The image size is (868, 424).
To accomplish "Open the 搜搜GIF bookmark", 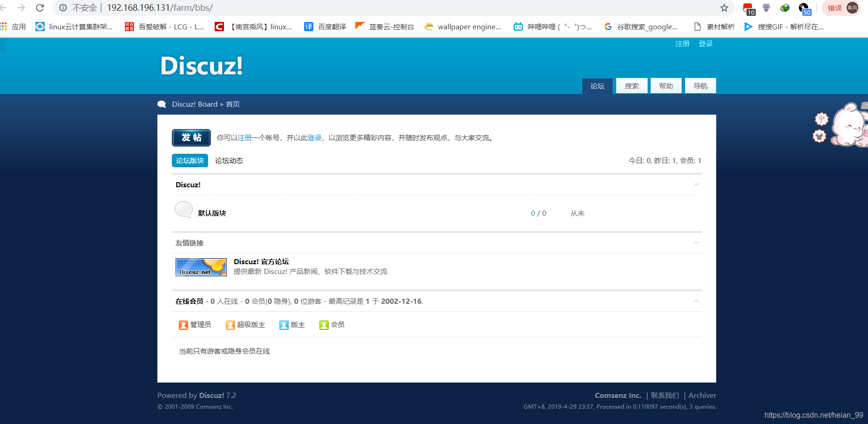I will click(784, 27).
